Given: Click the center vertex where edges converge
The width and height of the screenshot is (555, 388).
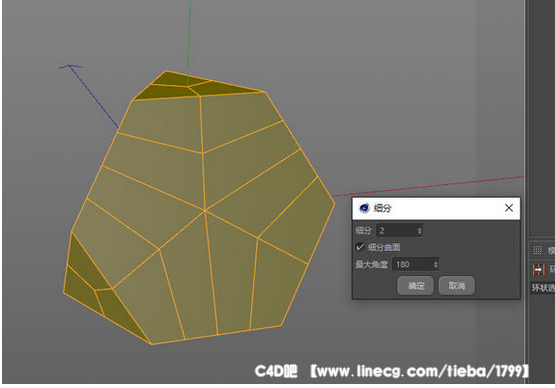Looking at the screenshot, I should click(x=205, y=211).
